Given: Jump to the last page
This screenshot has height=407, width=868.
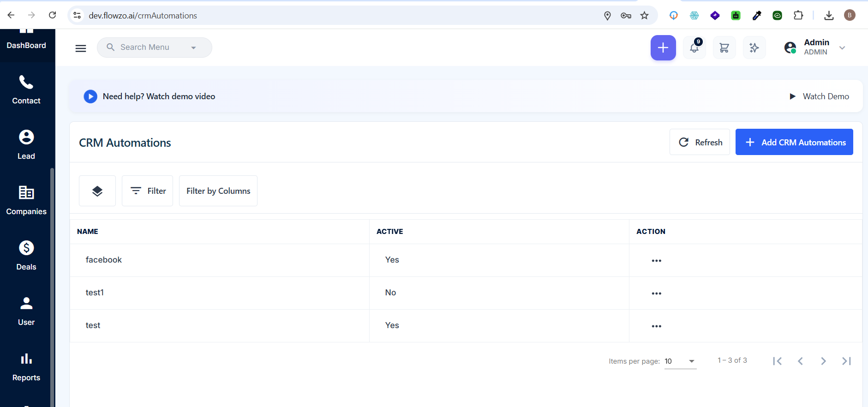Looking at the screenshot, I should coord(847,361).
